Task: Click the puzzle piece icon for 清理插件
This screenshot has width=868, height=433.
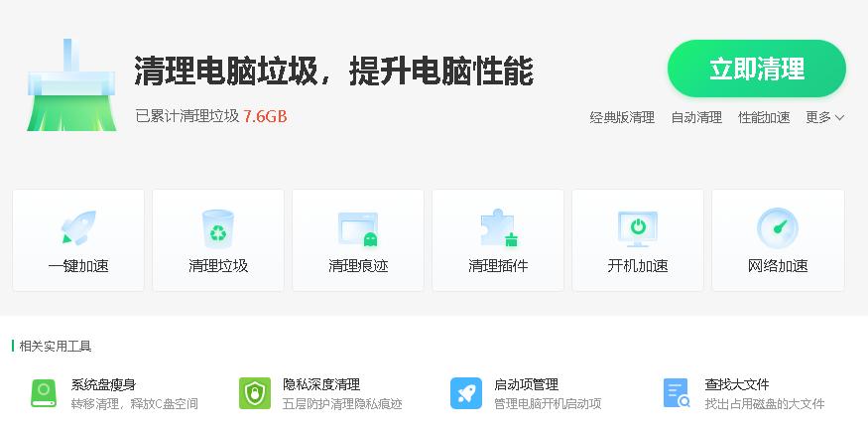Action: (498, 227)
